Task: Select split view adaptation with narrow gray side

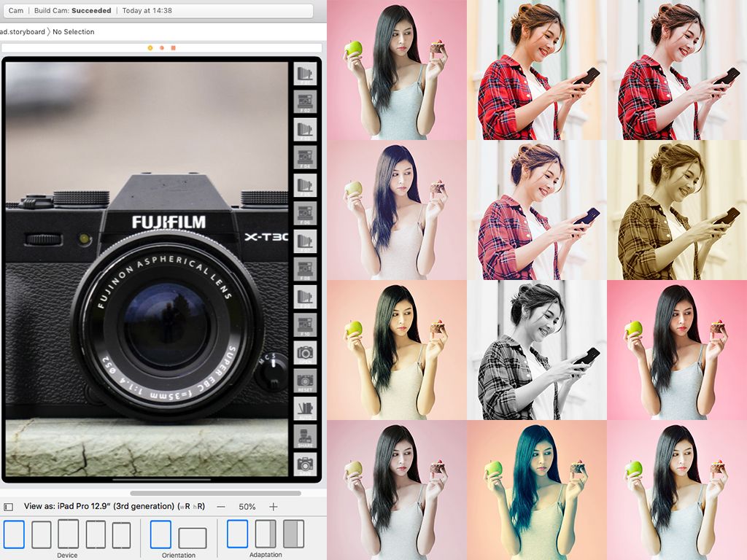Action: 266,534
